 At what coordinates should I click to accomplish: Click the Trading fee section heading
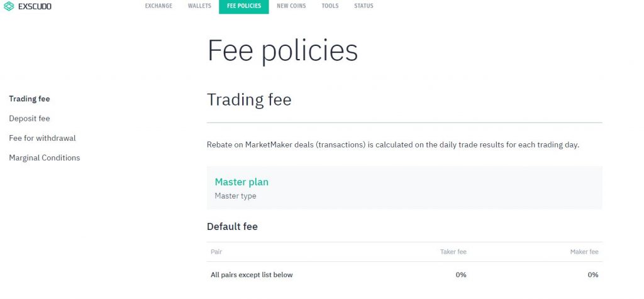249,100
